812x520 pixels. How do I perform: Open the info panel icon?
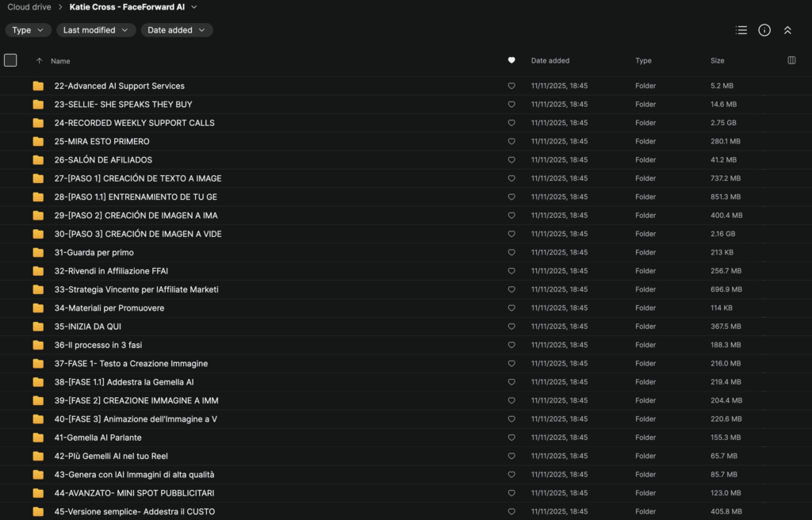click(x=764, y=30)
